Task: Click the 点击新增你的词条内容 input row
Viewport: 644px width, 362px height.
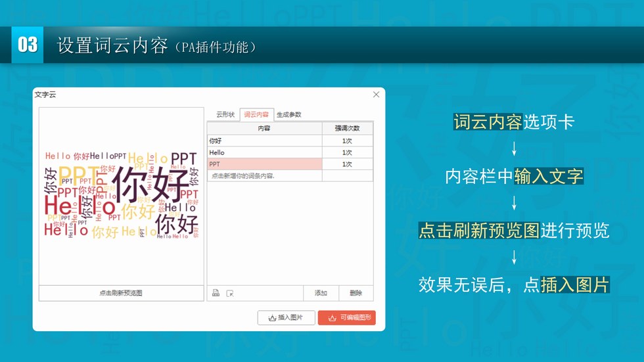Action: tap(264, 176)
